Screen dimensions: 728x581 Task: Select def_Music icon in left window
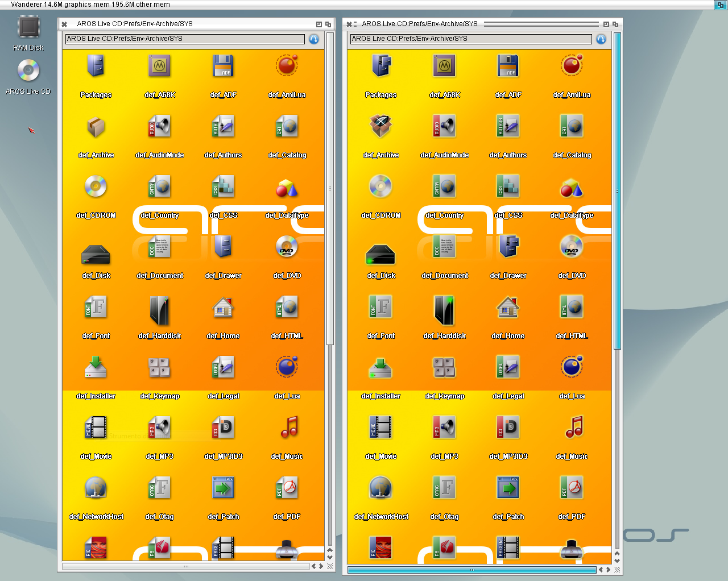pos(289,426)
